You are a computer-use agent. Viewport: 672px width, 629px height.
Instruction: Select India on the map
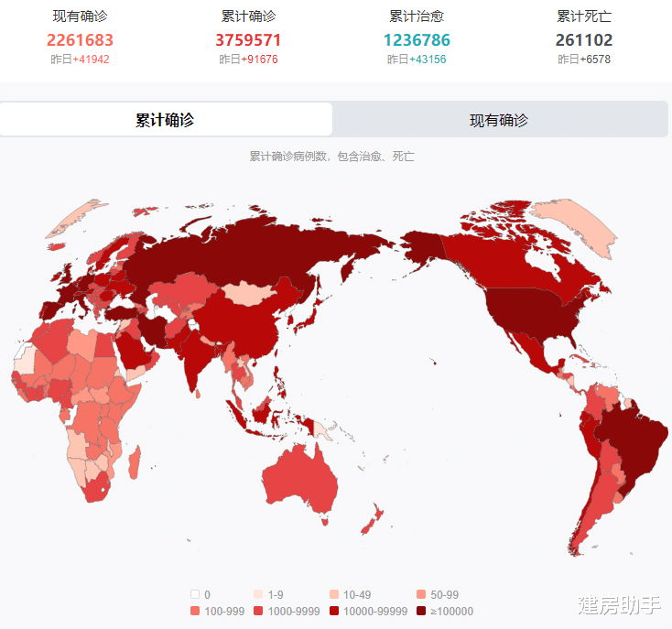[x=195, y=358]
